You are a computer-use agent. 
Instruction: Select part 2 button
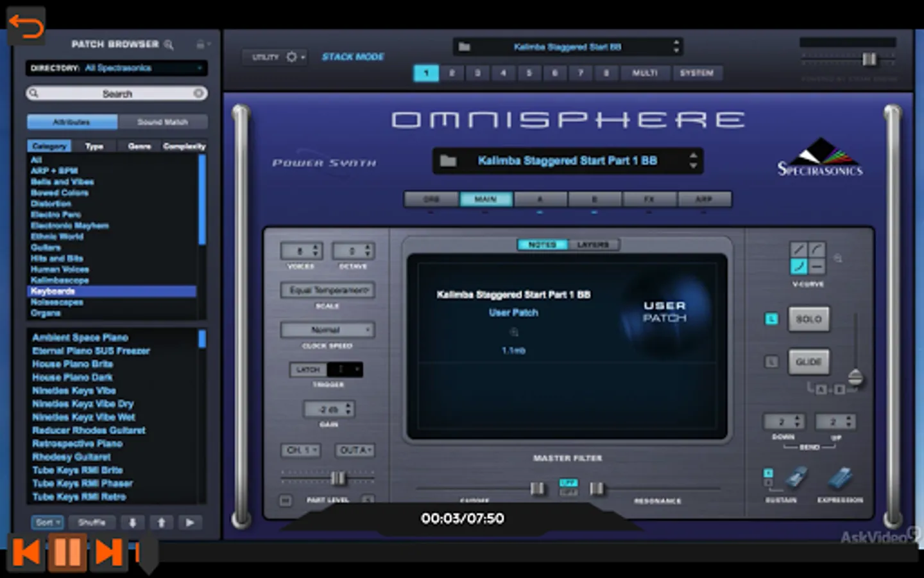click(452, 73)
